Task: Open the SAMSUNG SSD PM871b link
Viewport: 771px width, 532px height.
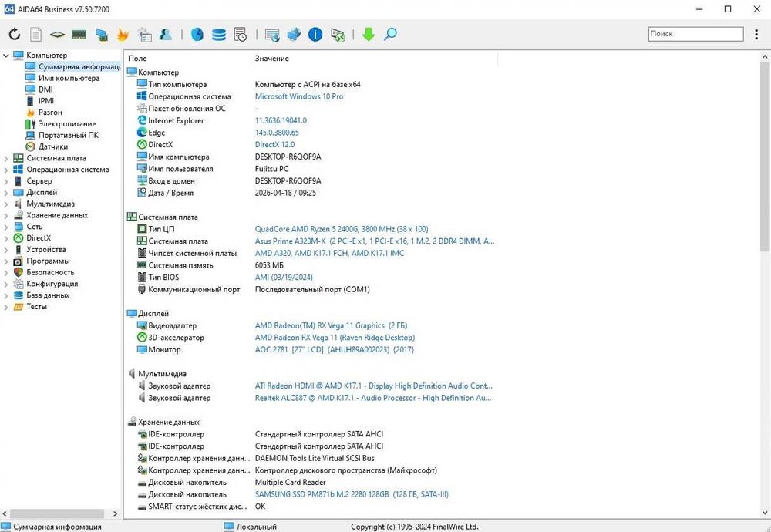Action: [352, 495]
